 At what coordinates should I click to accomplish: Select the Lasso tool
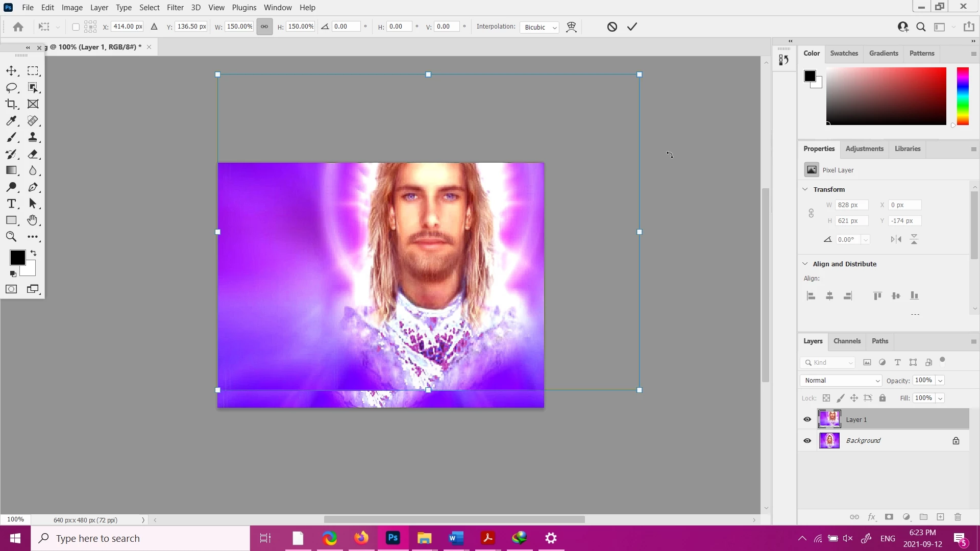pos(11,88)
